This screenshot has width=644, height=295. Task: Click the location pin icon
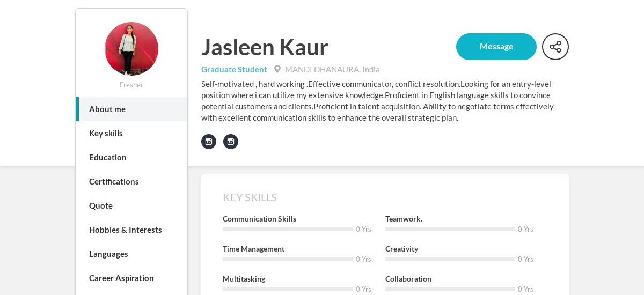(277, 69)
